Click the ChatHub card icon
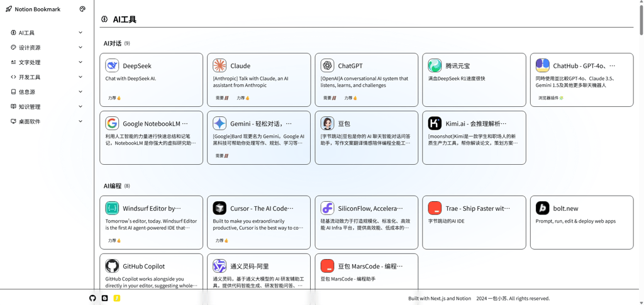The height and width of the screenshot is (305, 644). [543, 65]
